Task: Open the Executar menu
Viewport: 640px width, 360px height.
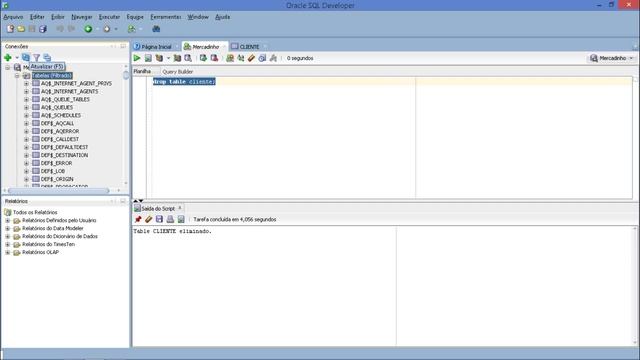Action: [x=109, y=17]
